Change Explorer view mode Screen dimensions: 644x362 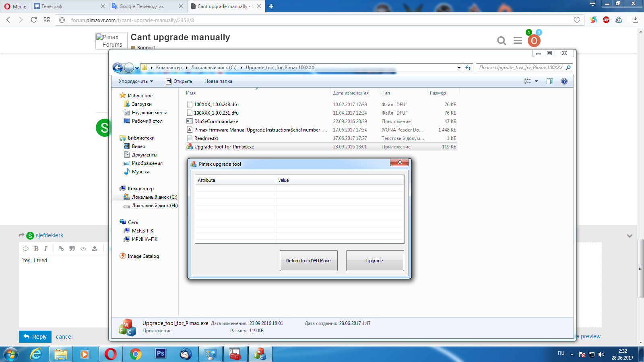point(528,81)
